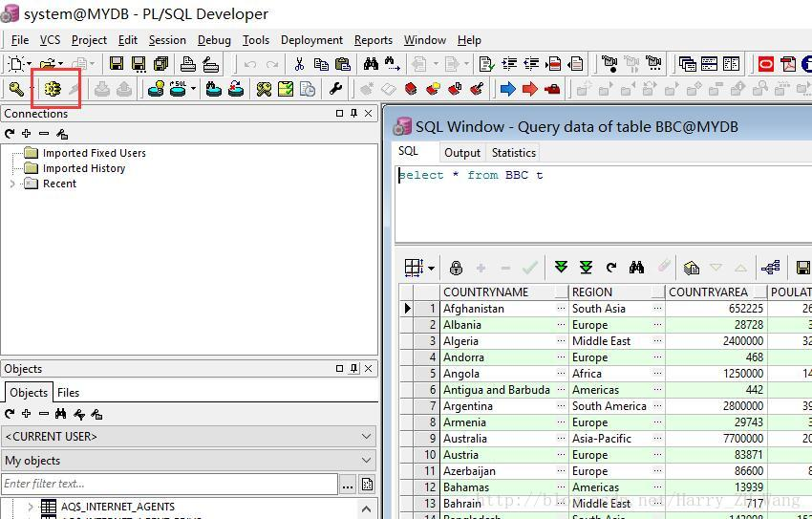Open the Session menu
The image size is (812, 519).
[167, 40]
